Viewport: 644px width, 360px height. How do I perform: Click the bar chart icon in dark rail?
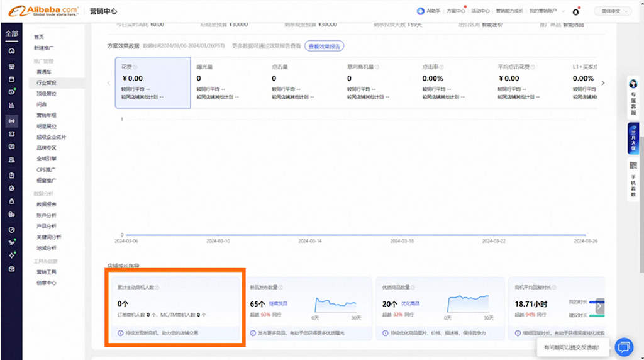[x=11, y=105]
